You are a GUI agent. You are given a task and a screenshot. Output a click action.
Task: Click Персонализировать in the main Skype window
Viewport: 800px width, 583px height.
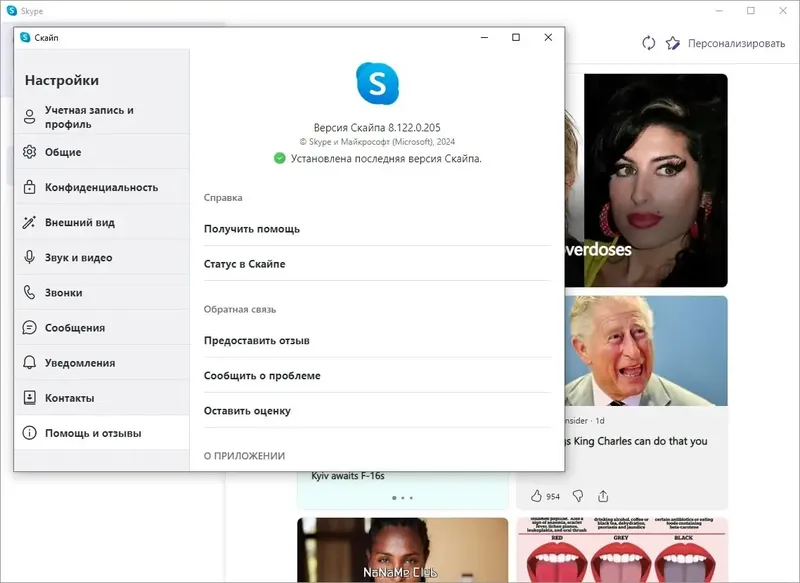(x=736, y=43)
